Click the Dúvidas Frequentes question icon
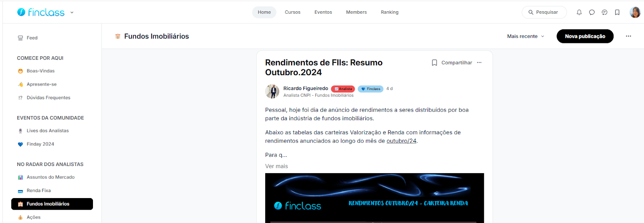The image size is (644, 223). pyautogui.click(x=20, y=98)
